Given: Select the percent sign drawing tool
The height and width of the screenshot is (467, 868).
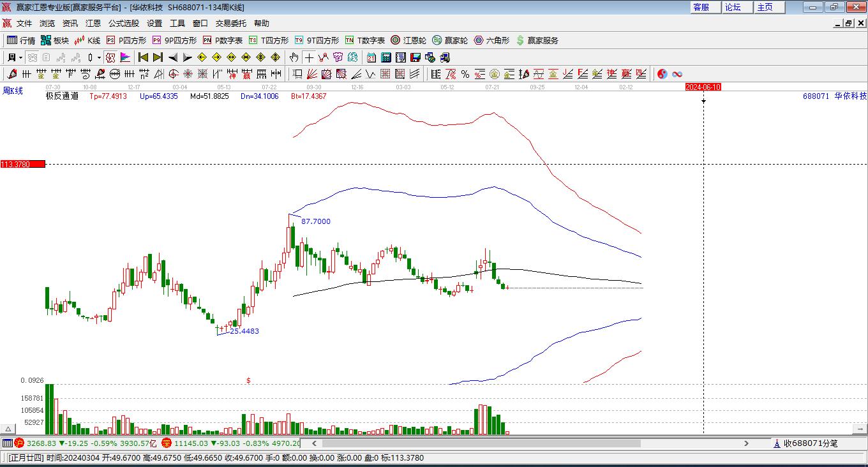Looking at the screenshot, I should coord(465,74).
